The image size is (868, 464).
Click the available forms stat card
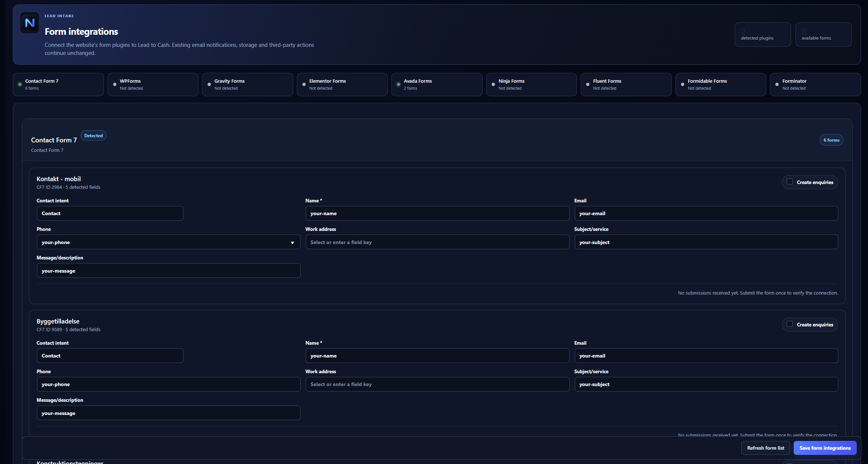click(823, 34)
